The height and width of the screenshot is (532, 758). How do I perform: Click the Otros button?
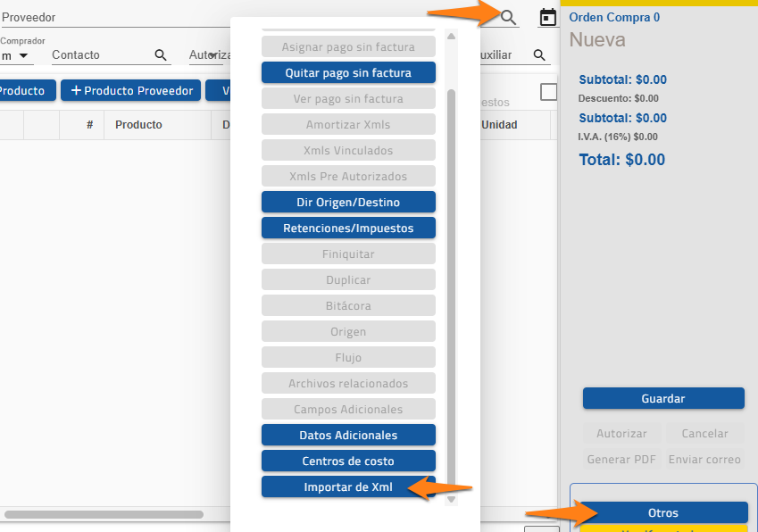(x=662, y=512)
